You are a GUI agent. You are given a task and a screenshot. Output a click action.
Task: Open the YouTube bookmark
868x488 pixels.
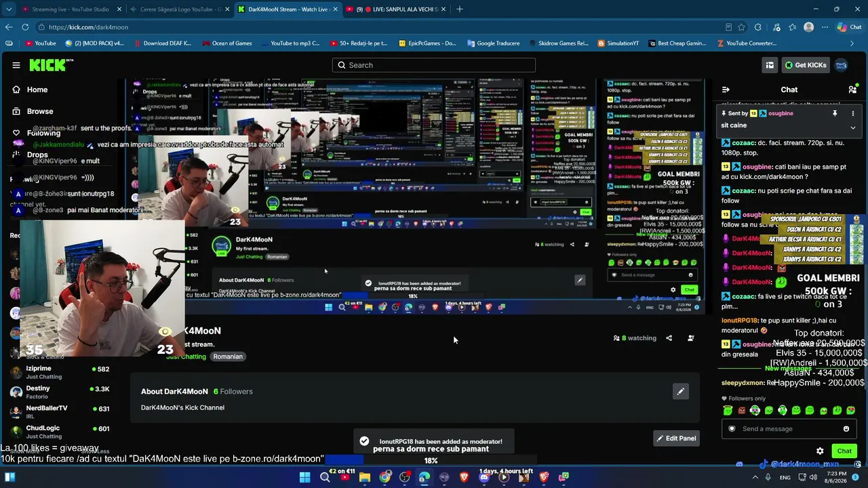point(41,43)
